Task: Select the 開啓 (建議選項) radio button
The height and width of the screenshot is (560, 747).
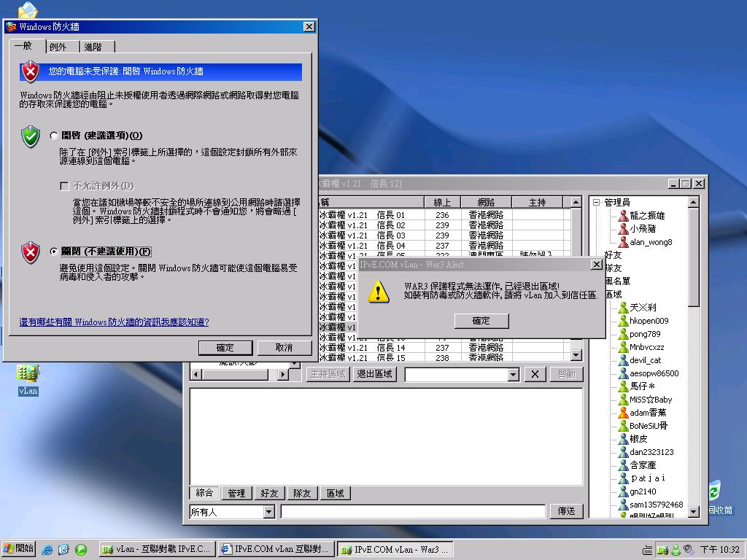Action: tap(54, 136)
